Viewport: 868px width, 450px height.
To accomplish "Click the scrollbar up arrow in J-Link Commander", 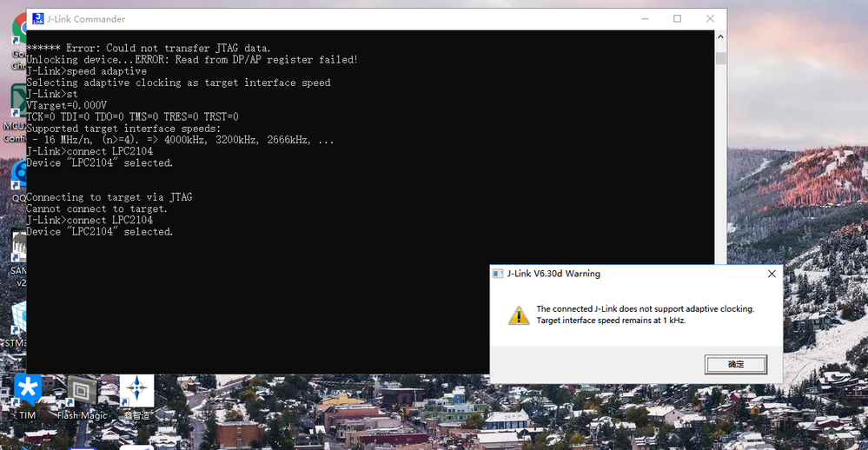I will (x=720, y=36).
